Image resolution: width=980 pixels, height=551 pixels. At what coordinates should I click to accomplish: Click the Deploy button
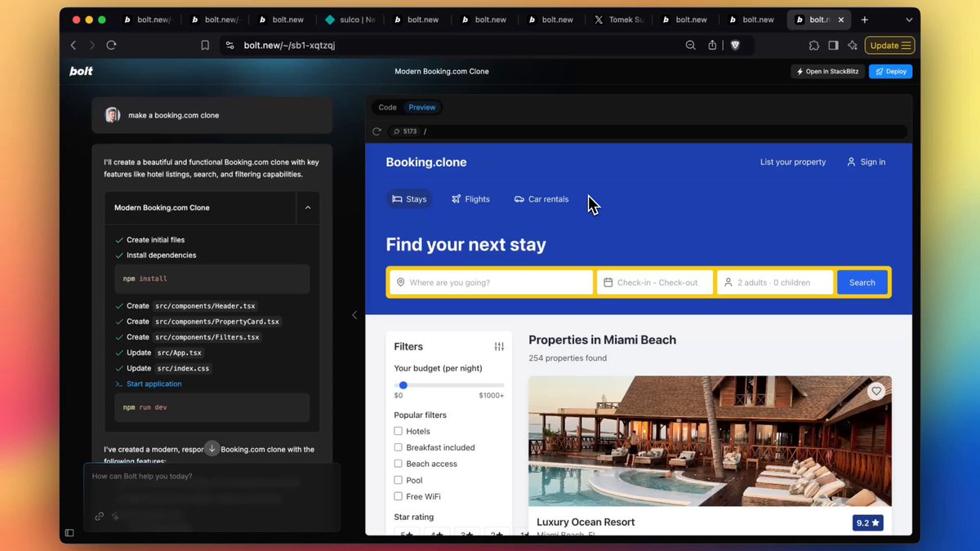point(890,71)
